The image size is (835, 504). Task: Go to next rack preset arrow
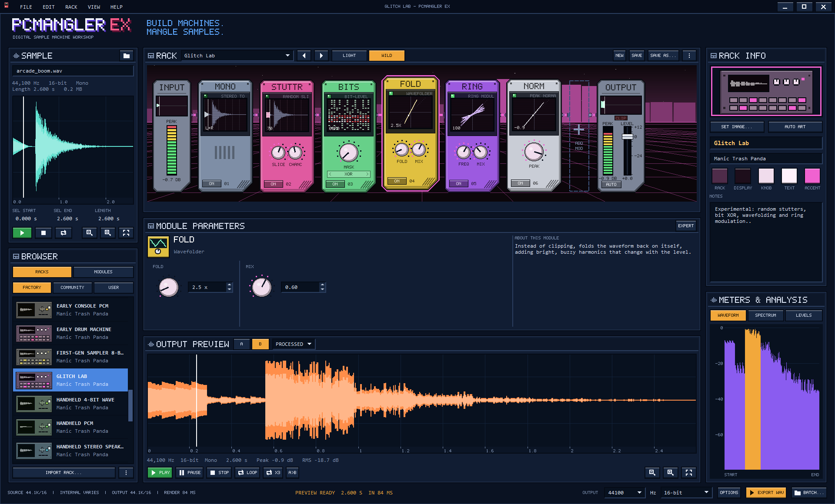(321, 56)
